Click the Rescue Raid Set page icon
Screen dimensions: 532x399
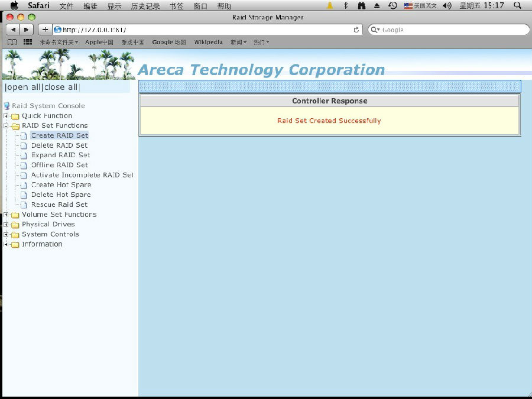coord(24,205)
